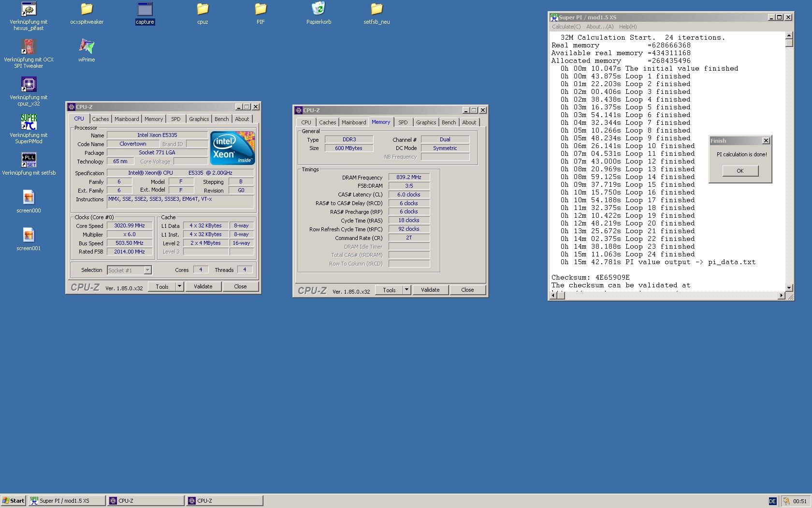Click the left CPU-Z window title icon
This screenshot has height=508, width=812.
[72, 107]
